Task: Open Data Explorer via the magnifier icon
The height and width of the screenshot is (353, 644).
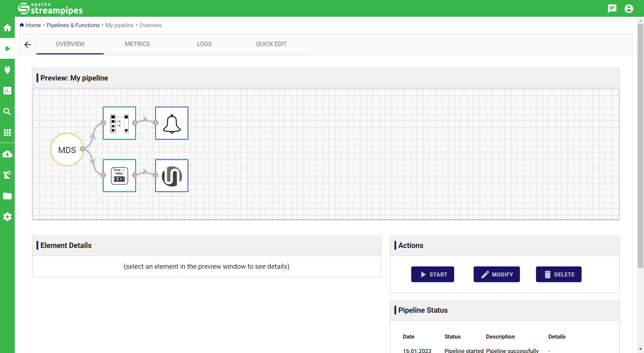Action: click(7, 112)
